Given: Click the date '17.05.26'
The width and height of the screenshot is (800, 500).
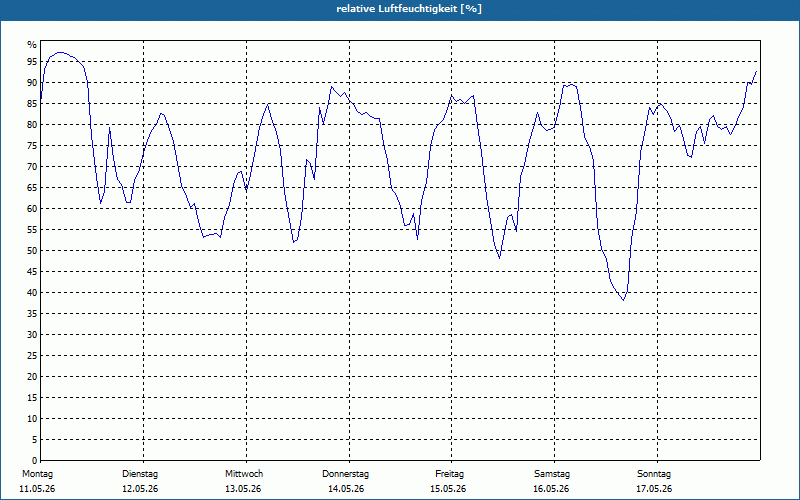Looking at the screenshot, I should (654, 489).
